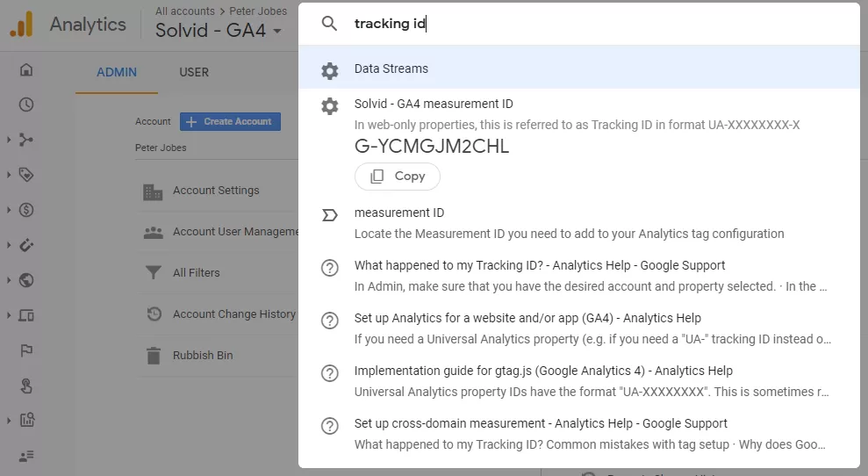
Task: Expand the Lifecycle acquisition sidebar arrow
Action: coord(8,140)
